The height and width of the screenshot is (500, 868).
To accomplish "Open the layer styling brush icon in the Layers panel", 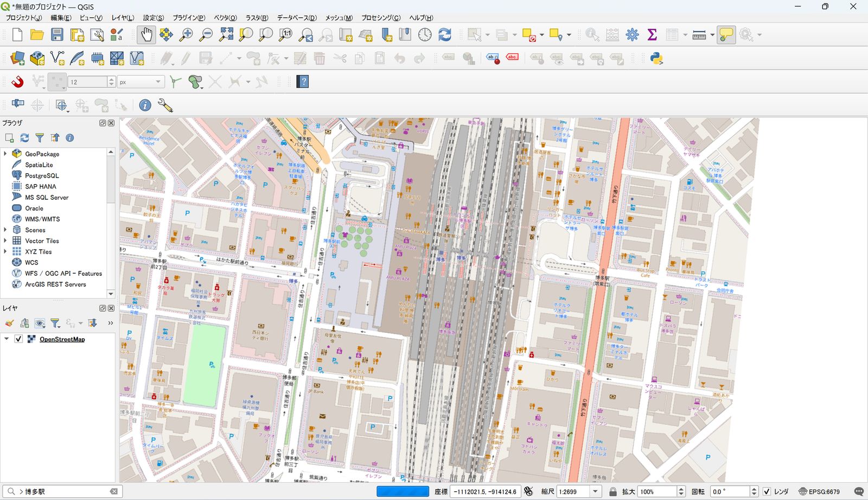I will coord(9,324).
